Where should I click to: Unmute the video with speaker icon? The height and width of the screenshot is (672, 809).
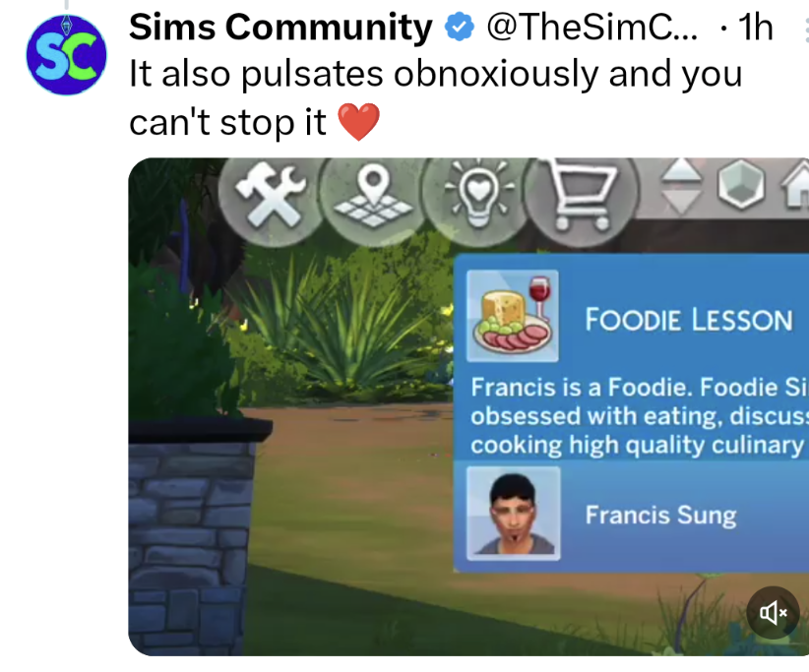(x=773, y=613)
